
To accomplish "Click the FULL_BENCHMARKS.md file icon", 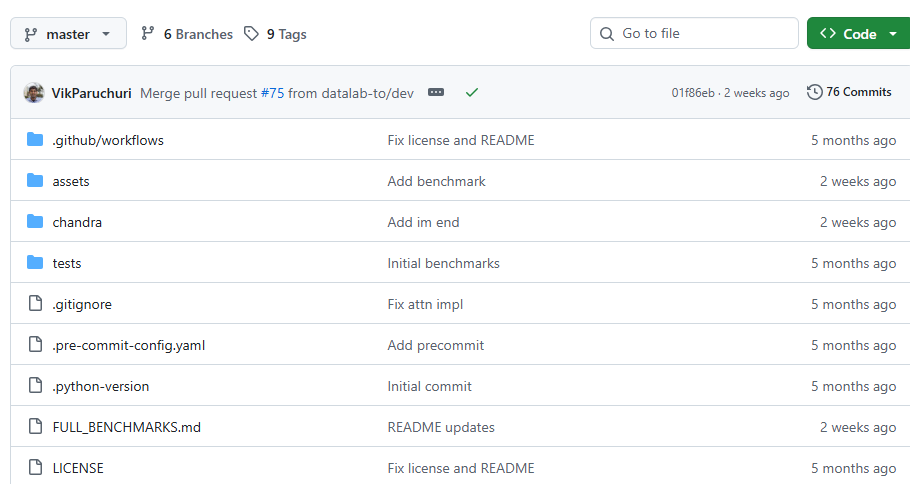I will click(35, 426).
